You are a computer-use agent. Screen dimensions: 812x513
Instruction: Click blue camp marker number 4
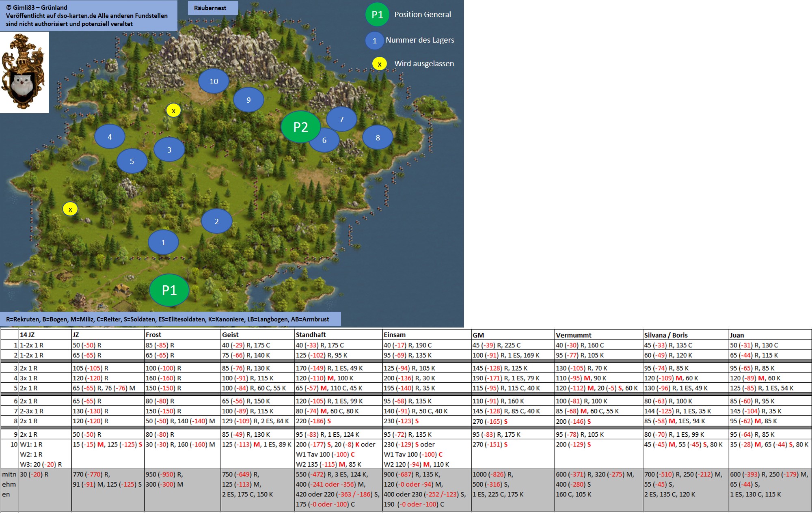click(x=110, y=137)
